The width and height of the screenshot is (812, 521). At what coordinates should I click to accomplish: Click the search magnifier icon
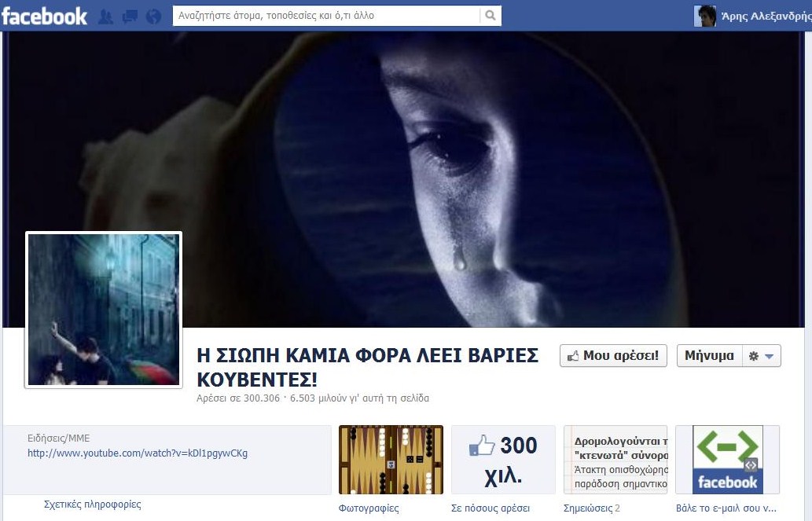tap(490, 15)
